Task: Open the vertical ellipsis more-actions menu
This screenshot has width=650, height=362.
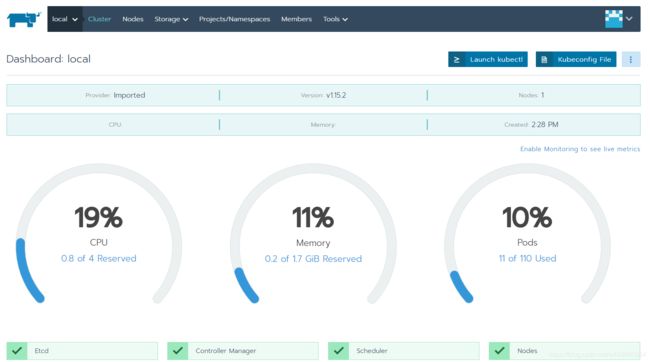Action: [x=631, y=59]
